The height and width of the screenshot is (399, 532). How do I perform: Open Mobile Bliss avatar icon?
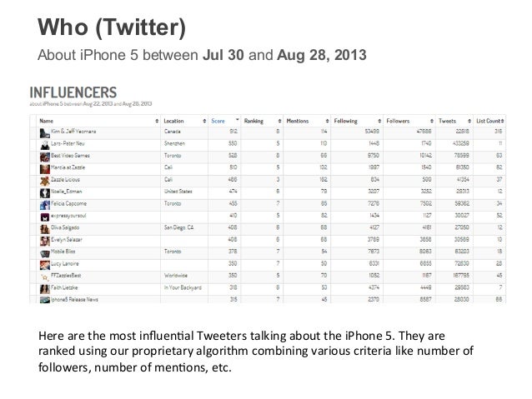(45, 253)
